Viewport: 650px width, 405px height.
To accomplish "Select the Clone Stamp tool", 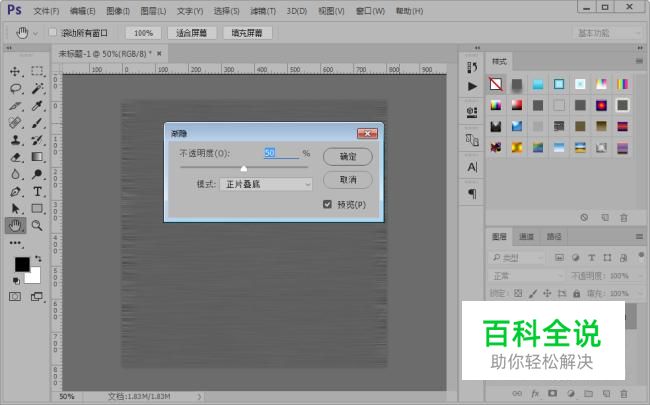I will [15, 140].
